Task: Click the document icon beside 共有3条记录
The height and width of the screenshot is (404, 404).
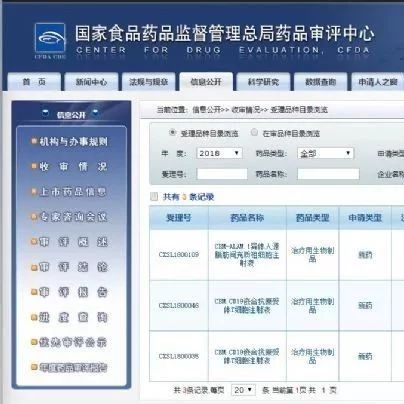Action: coord(154,197)
